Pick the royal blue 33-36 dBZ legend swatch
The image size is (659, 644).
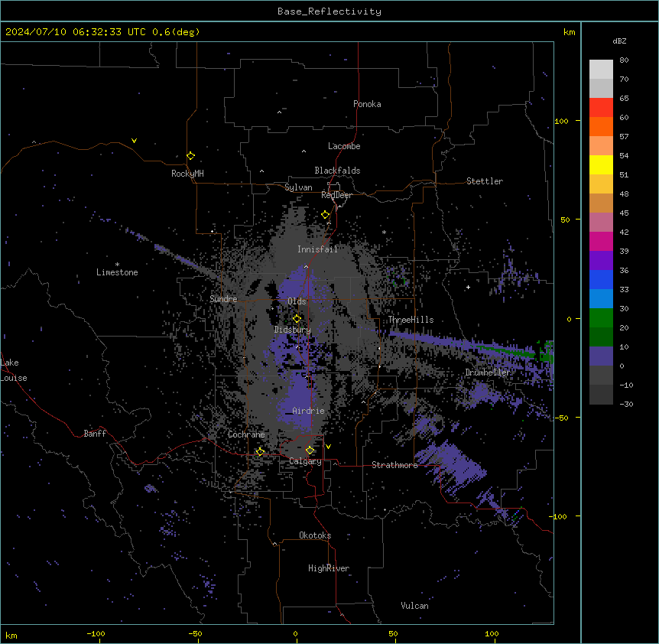[x=601, y=280]
